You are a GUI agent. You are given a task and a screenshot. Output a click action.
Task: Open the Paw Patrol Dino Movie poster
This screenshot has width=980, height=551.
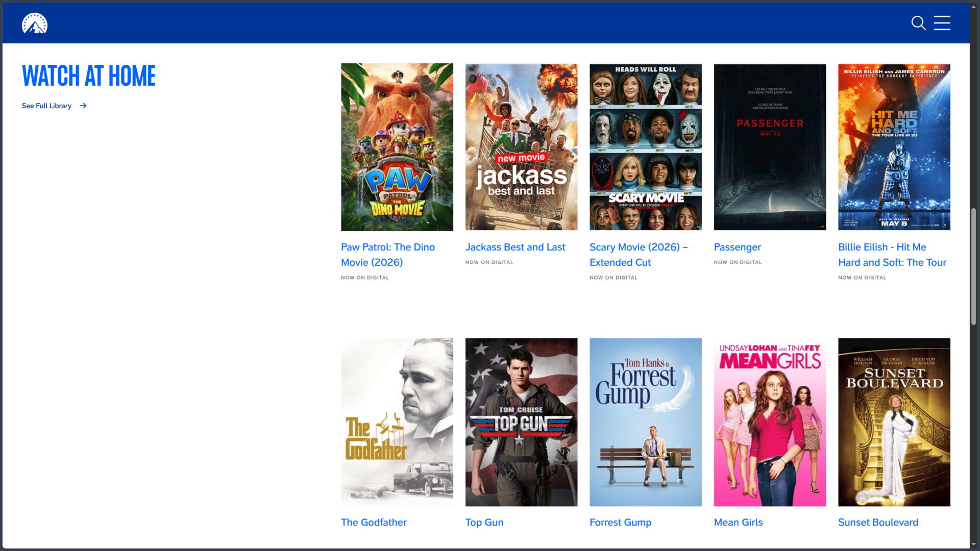click(x=397, y=147)
